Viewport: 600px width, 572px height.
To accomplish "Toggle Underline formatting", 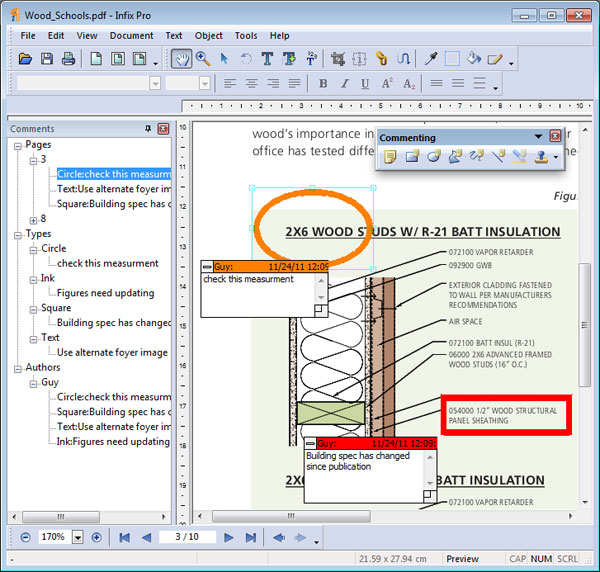I will (x=365, y=84).
